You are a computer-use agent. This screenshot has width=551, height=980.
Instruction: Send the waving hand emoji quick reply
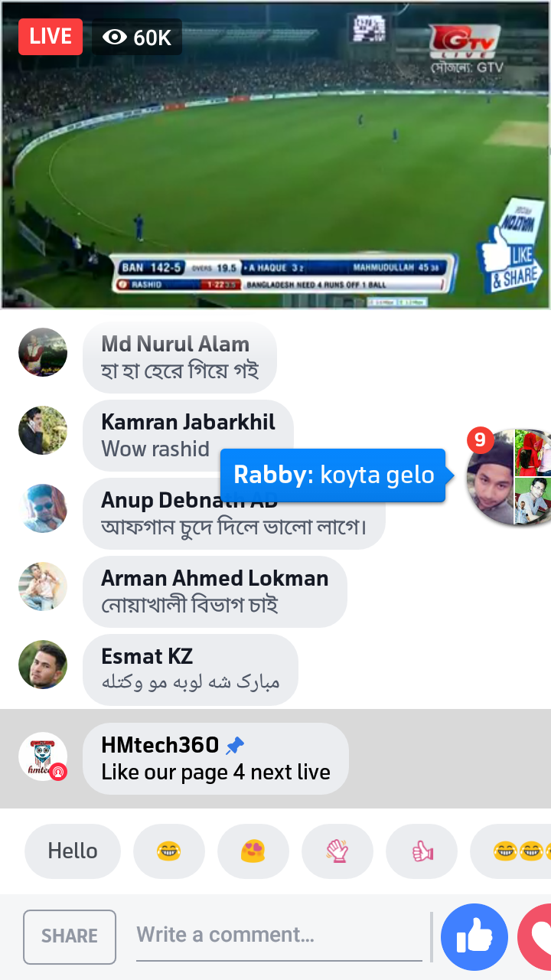[337, 851]
